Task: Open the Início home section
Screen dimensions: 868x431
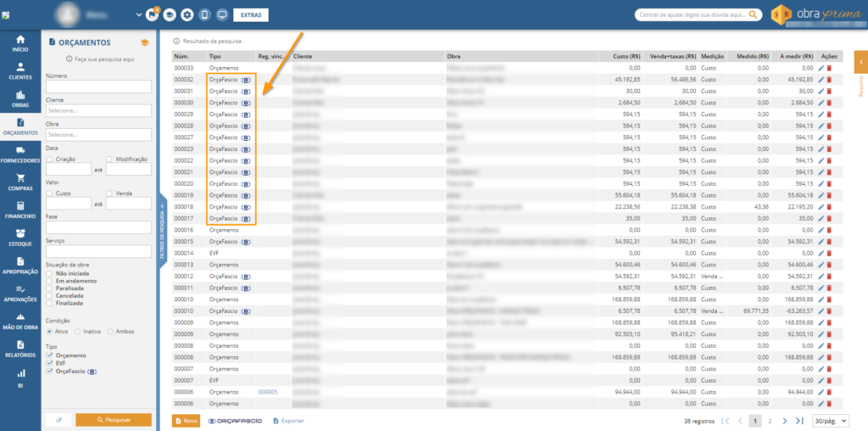Action: coord(20,44)
